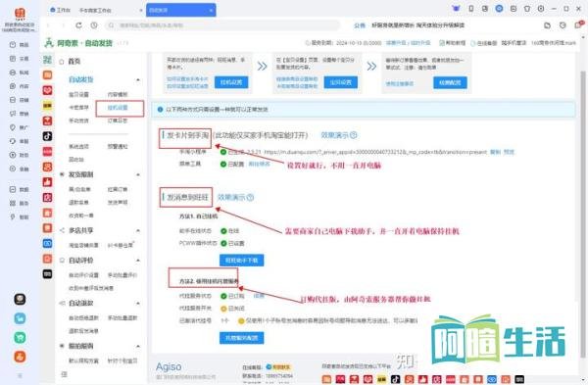Click the 阿奇索·自动发货 logo header

click(x=78, y=43)
